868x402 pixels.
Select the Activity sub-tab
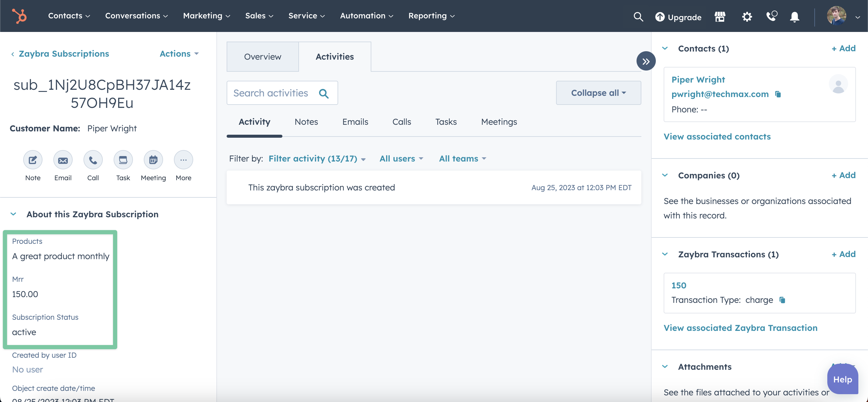(x=254, y=122)
